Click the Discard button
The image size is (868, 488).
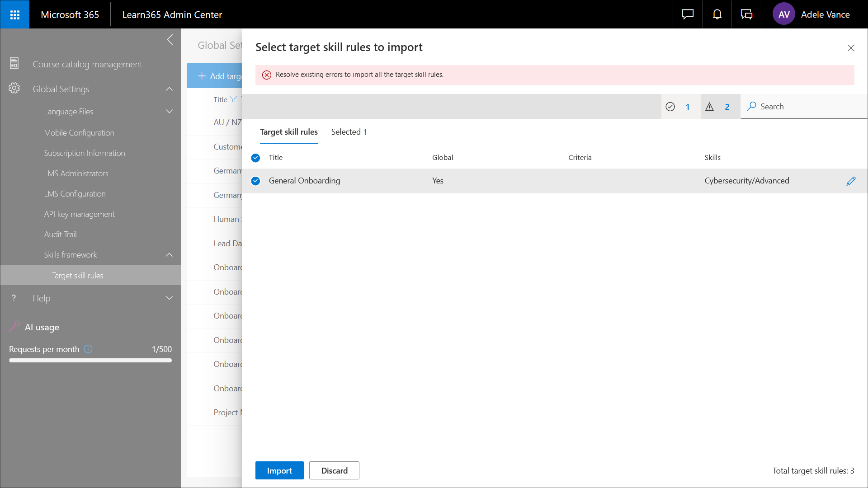click(334, 470)
